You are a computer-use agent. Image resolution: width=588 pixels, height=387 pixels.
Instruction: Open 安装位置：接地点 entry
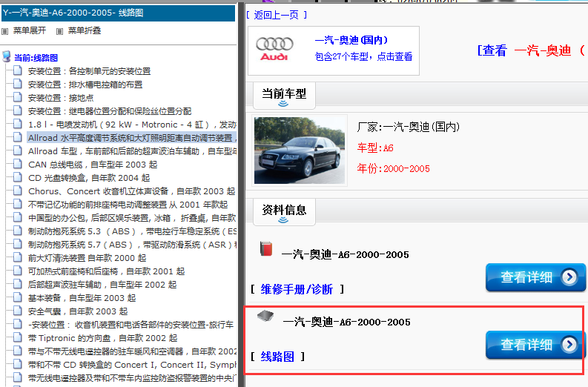click(x=61, y=98)
